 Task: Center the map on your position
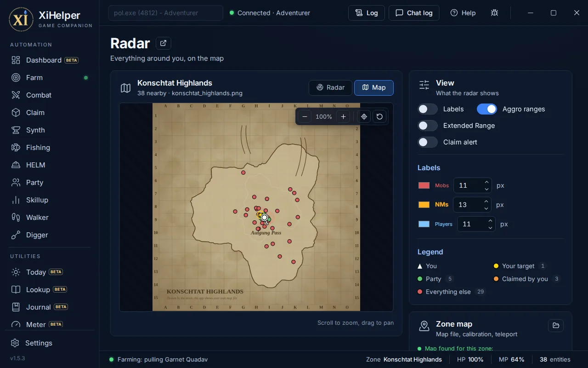tap(364, 117)
